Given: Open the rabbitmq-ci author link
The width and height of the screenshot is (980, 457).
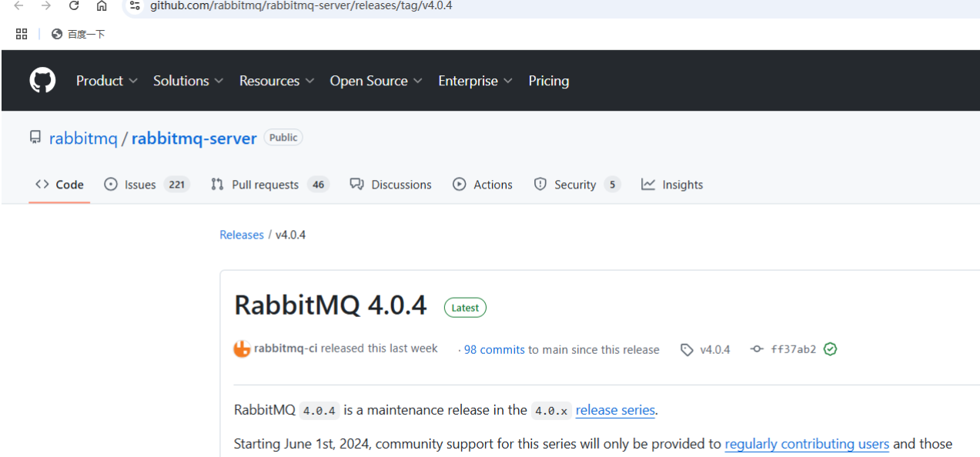Looking at the screenshot, I should 286,349.
